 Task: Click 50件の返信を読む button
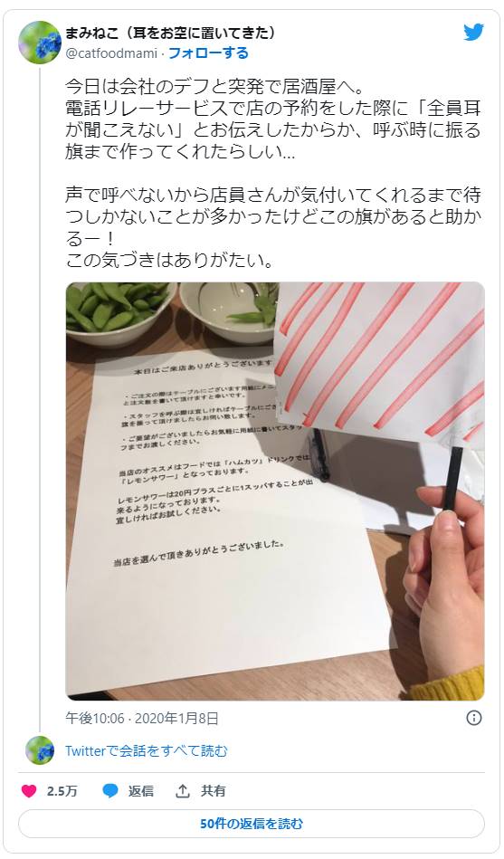click(x=252, y=824)
